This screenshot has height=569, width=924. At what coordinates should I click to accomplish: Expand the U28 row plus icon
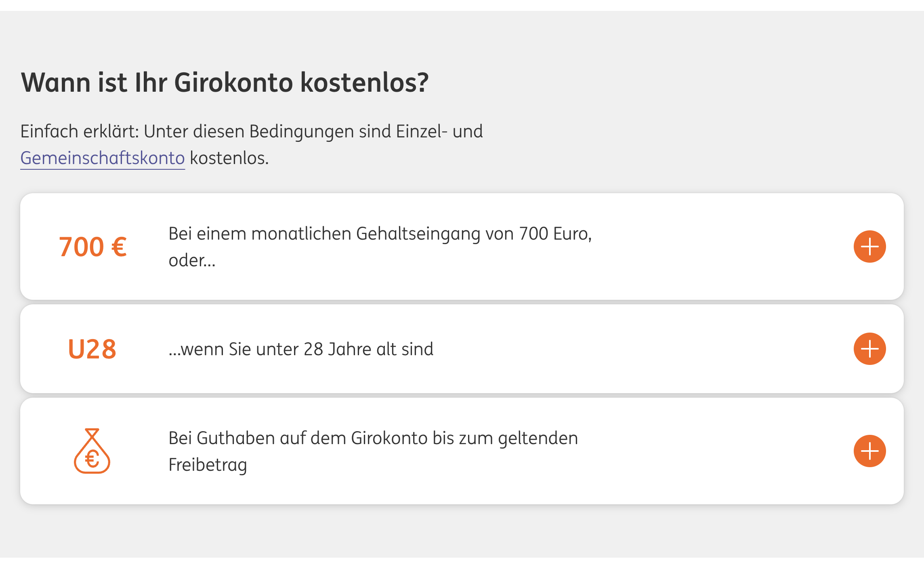(x=869, y=349)
